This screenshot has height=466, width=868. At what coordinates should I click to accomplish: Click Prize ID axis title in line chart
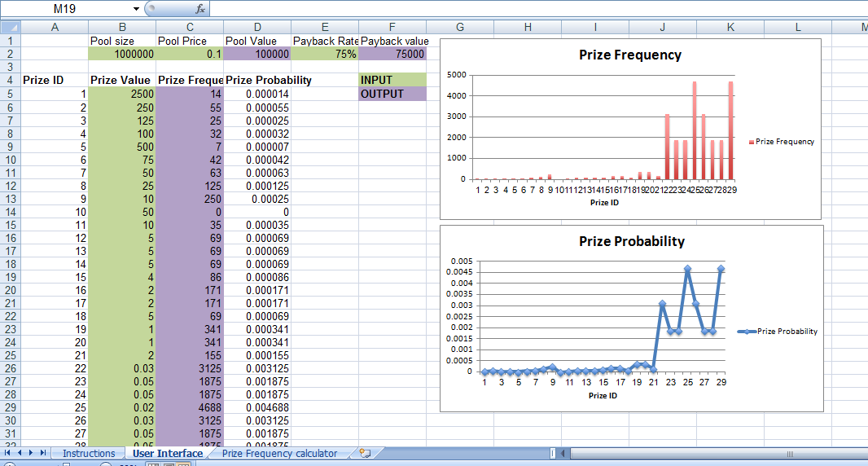pos(603,396)
